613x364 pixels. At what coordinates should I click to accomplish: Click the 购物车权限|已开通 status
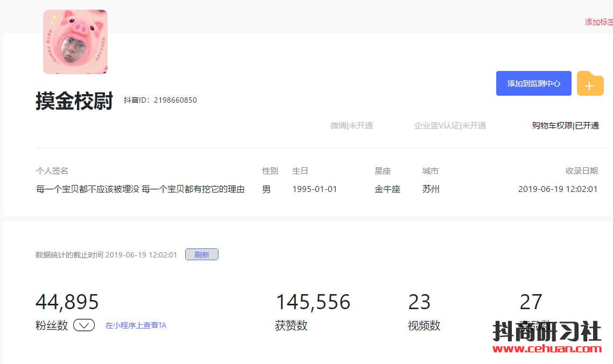(565, 126)
